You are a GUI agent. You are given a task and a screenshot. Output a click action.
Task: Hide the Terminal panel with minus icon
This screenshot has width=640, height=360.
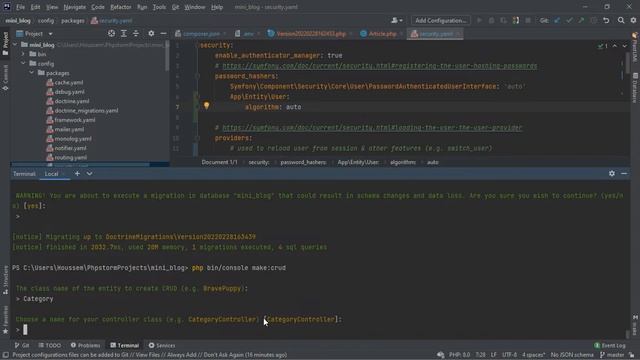tap(624, 173)
